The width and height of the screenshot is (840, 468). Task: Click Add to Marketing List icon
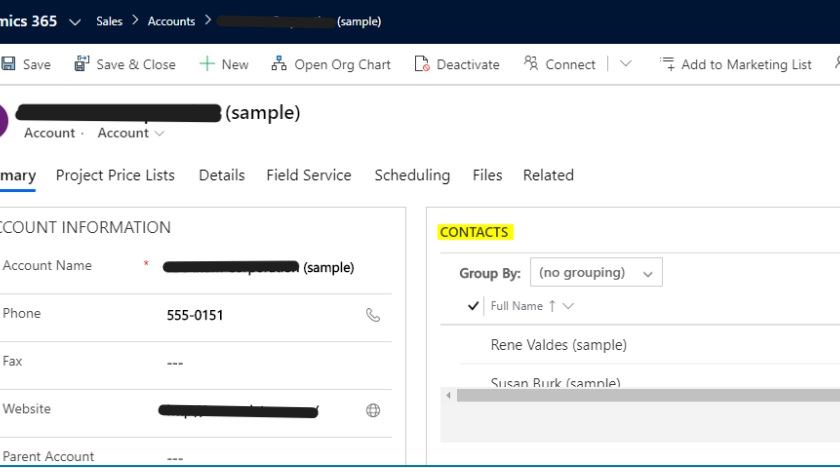(x=667, y=64)
